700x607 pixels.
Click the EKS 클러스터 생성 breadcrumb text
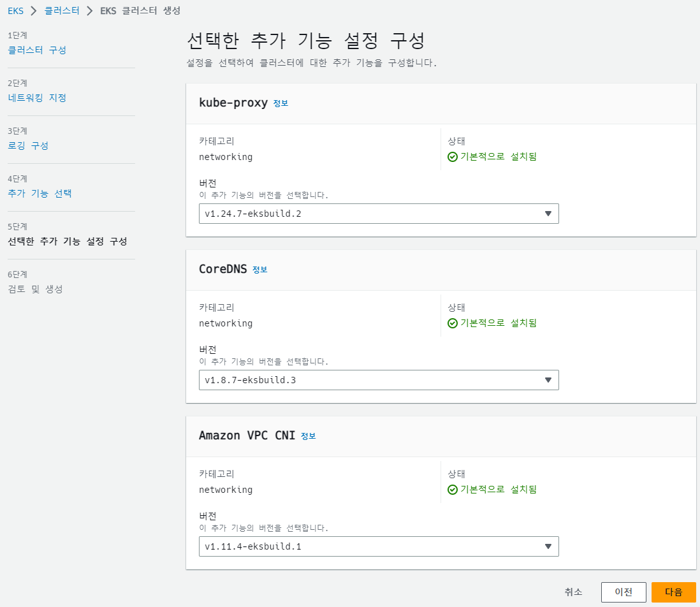[x=140, y=11]
